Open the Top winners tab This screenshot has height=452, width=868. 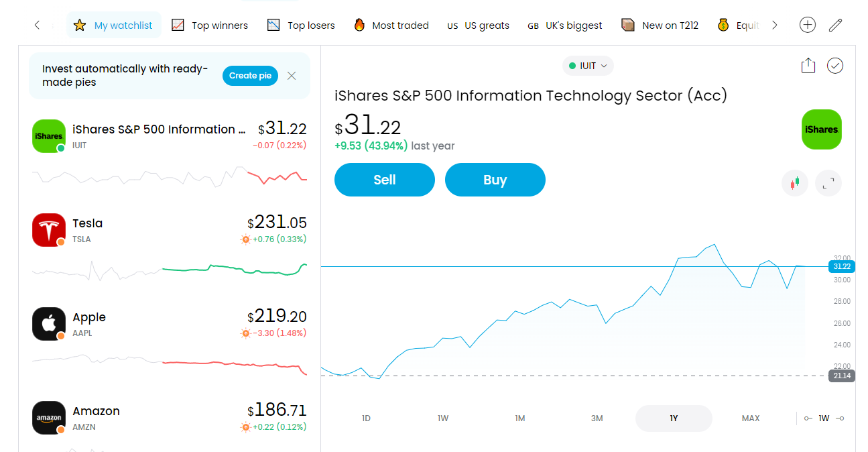point(210,25)
